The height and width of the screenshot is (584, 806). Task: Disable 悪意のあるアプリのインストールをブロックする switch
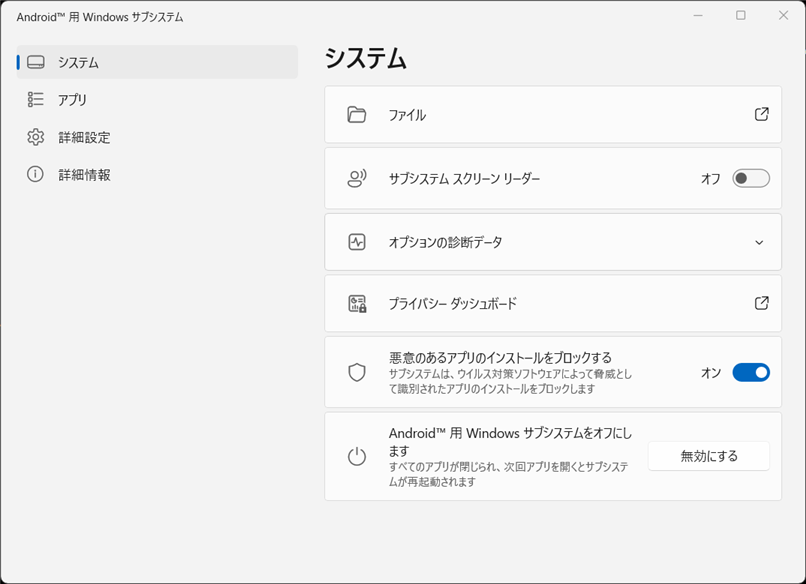click(x=751, y=372)
